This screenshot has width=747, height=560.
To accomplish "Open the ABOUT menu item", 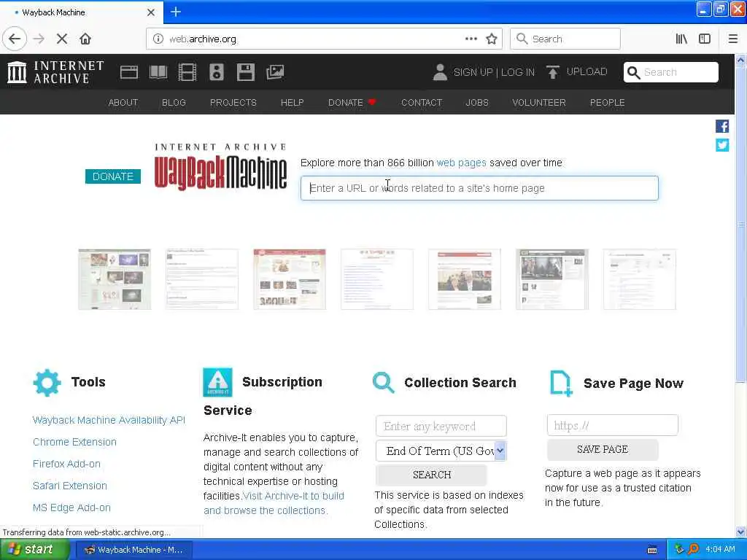I will (x=123, y=102).
